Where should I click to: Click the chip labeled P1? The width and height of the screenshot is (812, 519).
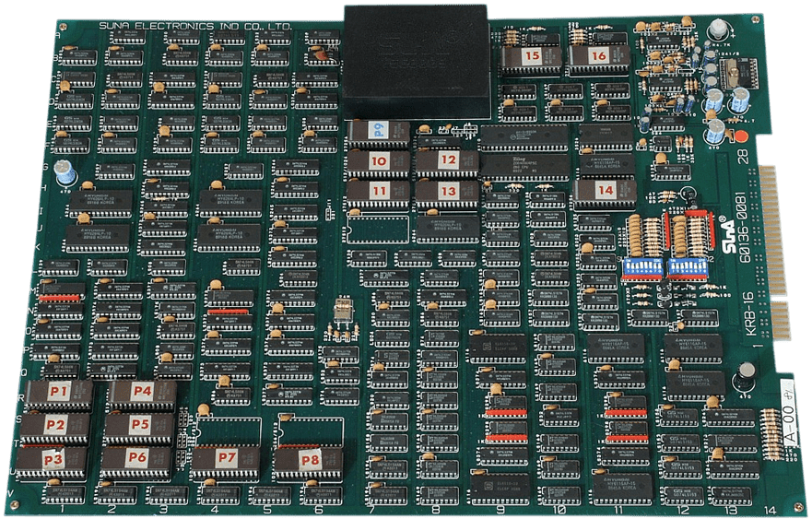coord(59,394)
